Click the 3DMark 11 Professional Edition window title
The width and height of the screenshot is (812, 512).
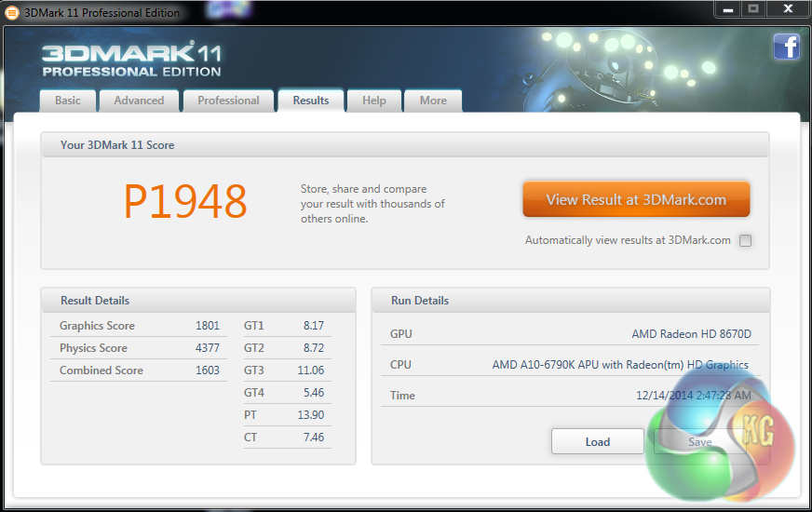[x=102, y=12]
